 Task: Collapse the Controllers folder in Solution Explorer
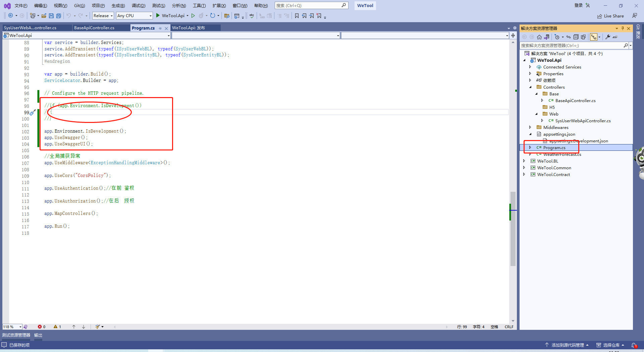click(x=531, y=87)
